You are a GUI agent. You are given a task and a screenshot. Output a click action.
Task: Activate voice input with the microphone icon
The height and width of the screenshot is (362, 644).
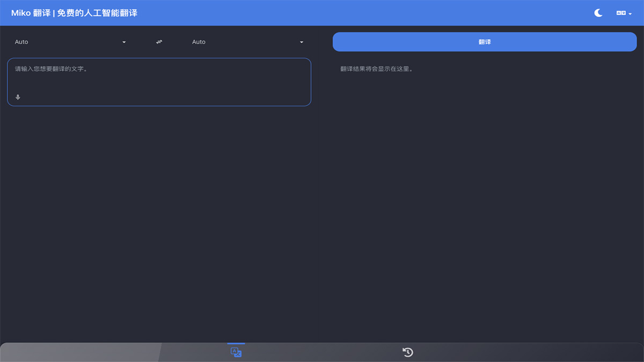[x=18, y=97]
